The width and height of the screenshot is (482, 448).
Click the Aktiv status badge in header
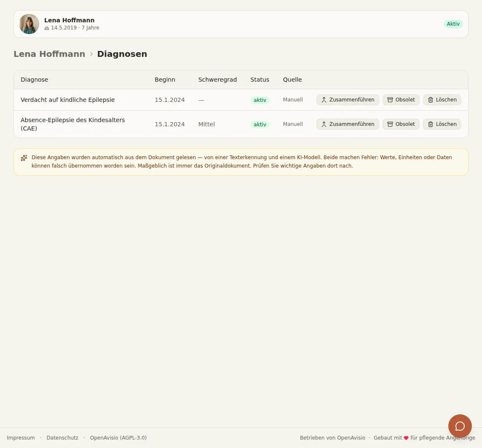click(x=453, y=24)
